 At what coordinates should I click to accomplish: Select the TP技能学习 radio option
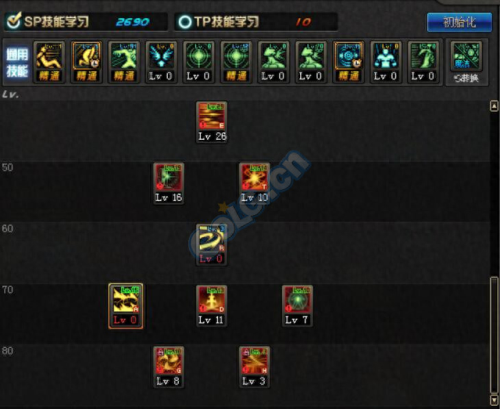(x=184, y=22)
